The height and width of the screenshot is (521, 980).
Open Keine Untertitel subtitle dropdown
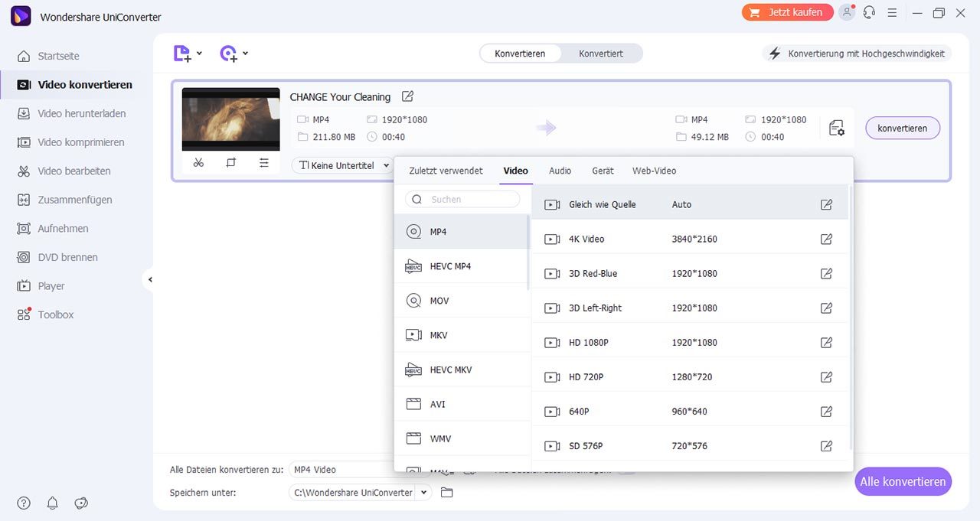[342, 165]
